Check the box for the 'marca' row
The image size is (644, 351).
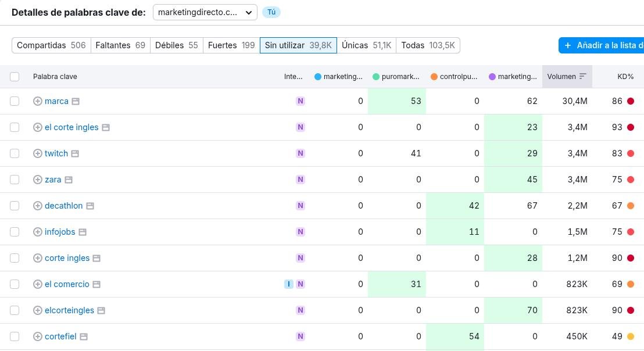pyautogui.click(x=15, y=101)
